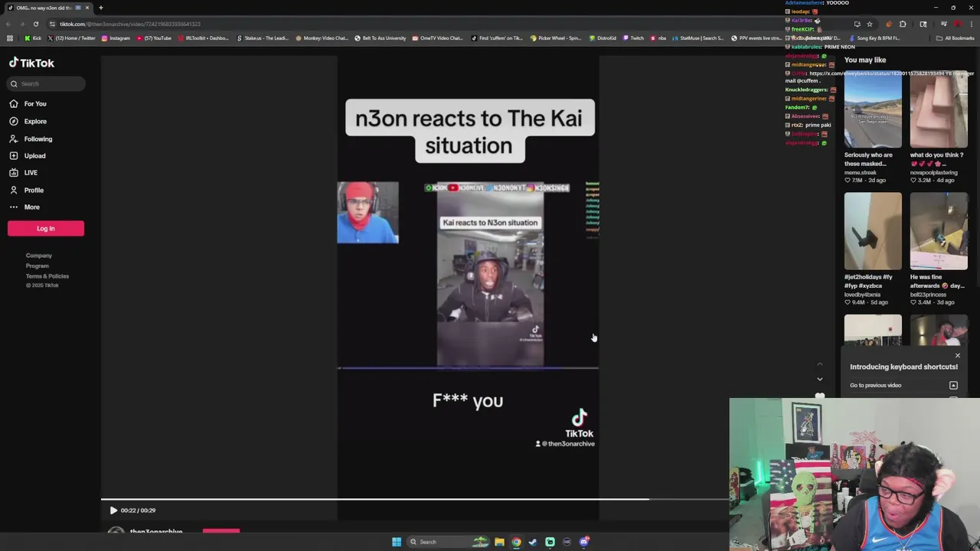Image resolution: width=980 pixels, height=551 pixels.
Task: Click the red Log in button
Action: pyautogui.click(x=46, y=228)
